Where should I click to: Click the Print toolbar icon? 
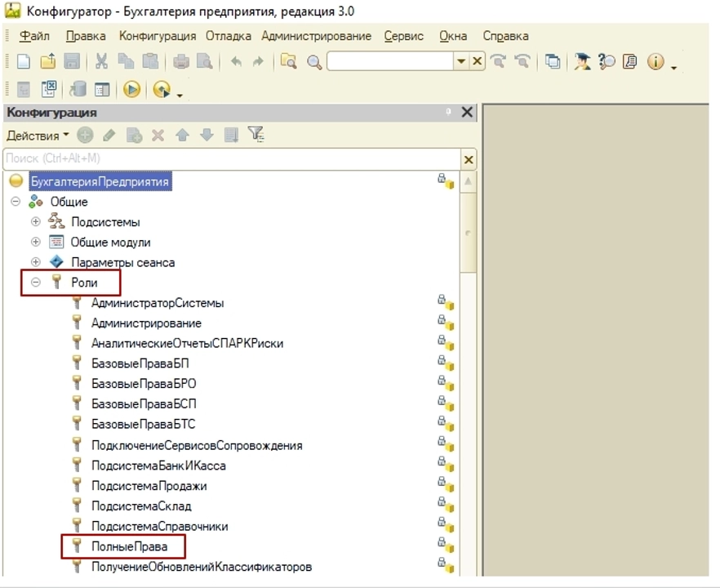coord(181,61)
